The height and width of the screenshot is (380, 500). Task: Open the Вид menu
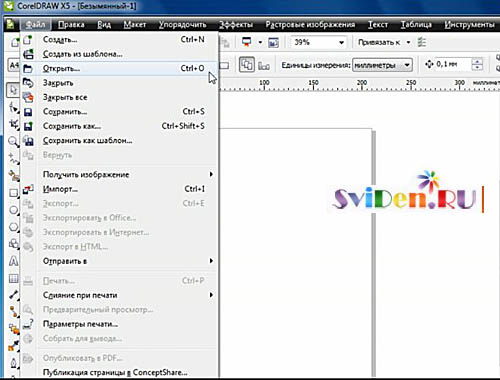104,25
